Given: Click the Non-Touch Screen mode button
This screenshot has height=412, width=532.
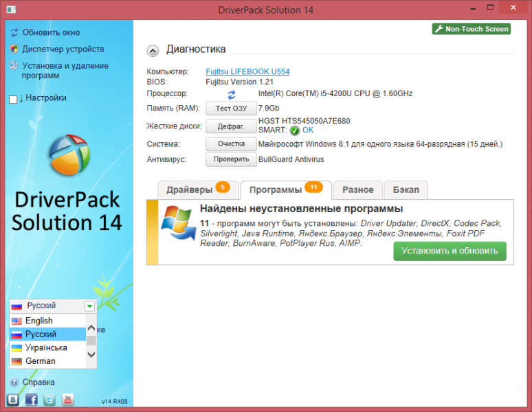Looking at the screenshot, I should (x=472, y=29).
